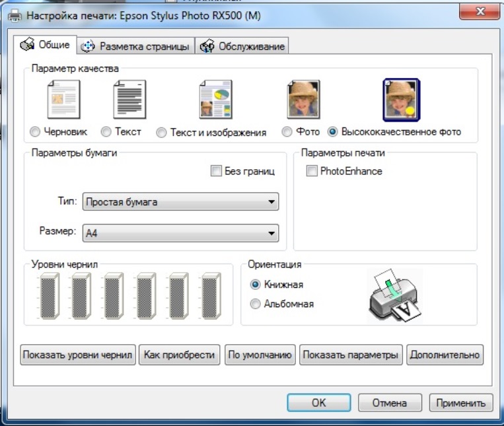Image resolution: width=504 pixels, height=426 pixels.
Task: Switch to the Обслуживание tab
Action: point(242,46)
